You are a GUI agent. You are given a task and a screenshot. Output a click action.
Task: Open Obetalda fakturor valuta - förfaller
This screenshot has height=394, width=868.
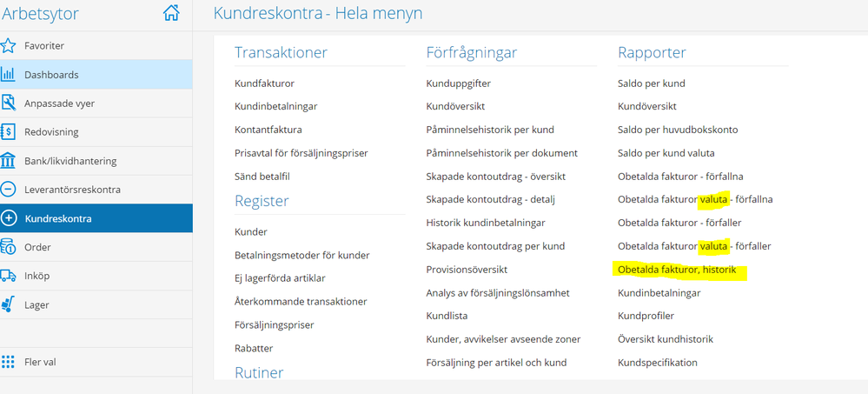tap(694, 246)
